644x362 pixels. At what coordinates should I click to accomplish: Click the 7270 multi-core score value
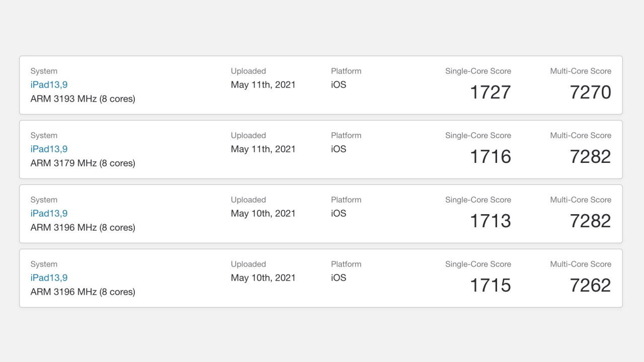(x=591, y=93)
